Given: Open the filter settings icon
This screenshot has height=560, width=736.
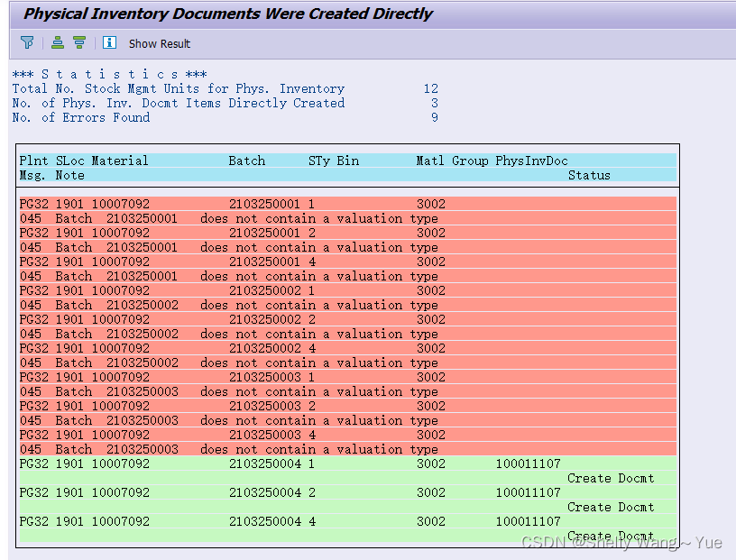Looking at the screenshot, I should pyautogui.click(x=27, y=42).
